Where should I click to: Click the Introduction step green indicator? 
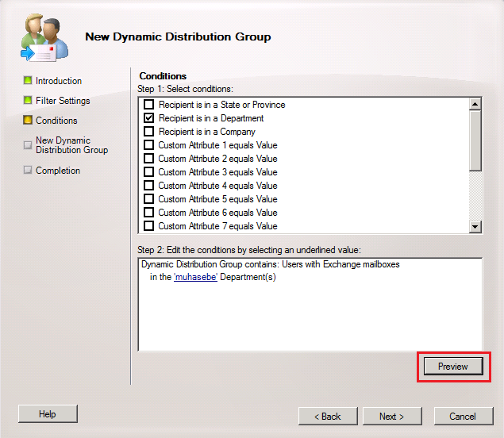[x=28, y=81]
